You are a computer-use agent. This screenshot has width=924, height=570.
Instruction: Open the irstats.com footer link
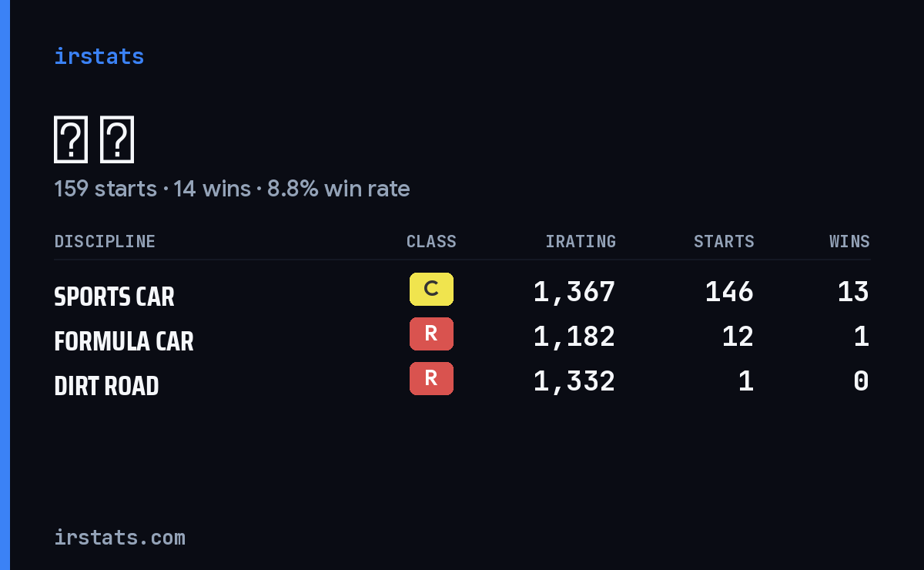119,537
